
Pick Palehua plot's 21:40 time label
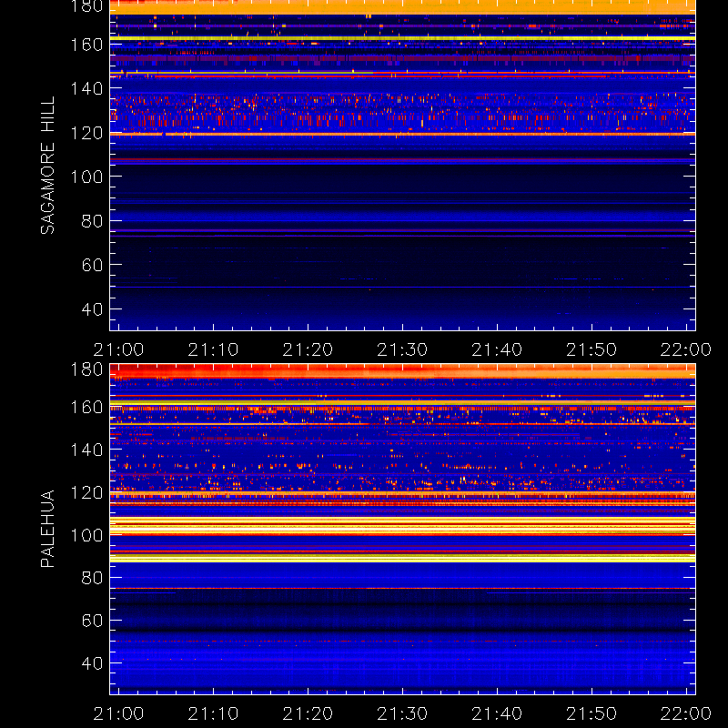tap(497, 713)
